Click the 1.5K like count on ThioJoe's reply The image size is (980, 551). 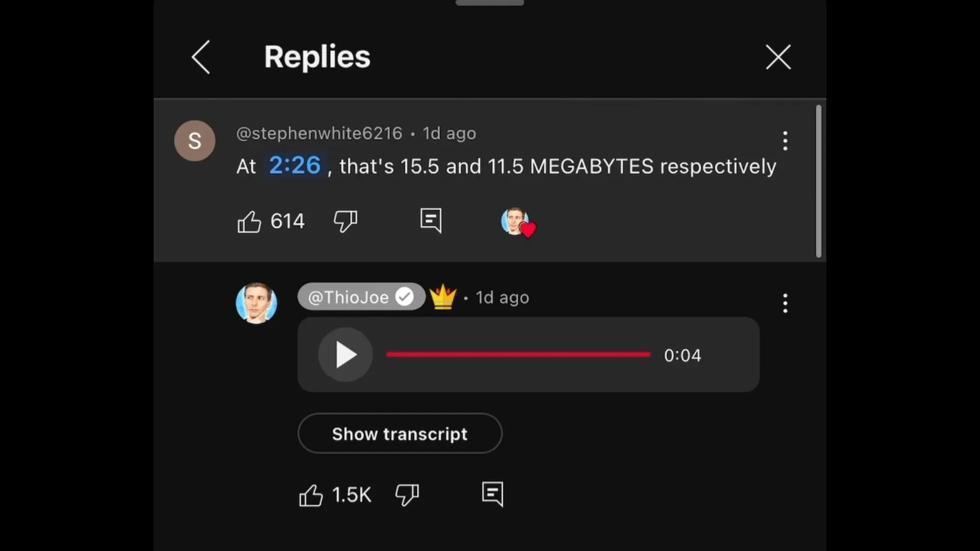[x=352, y=494]
